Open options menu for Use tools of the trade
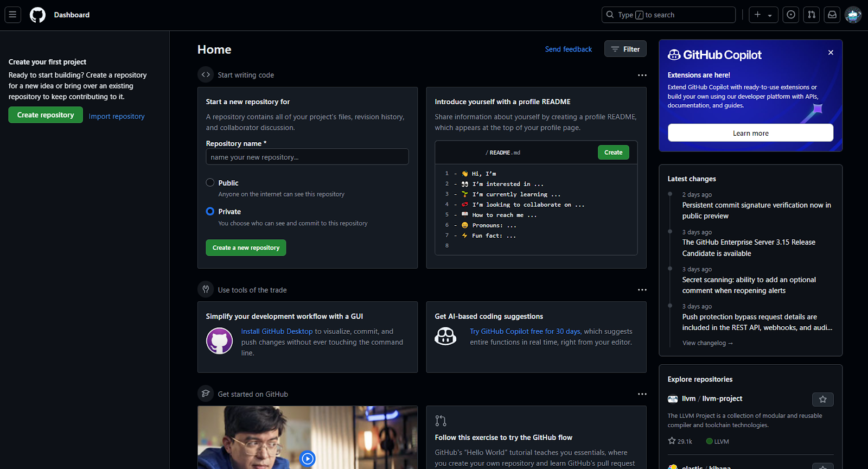 point(642,290)
